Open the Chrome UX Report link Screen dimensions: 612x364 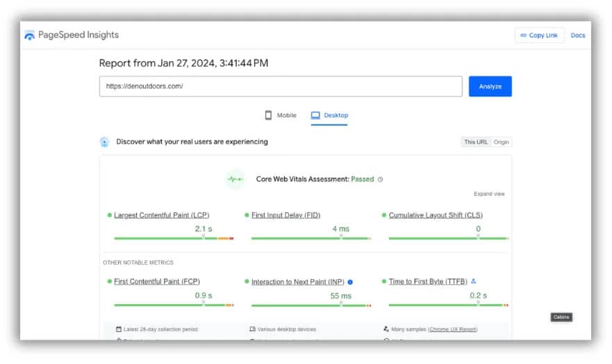[453, 329]
